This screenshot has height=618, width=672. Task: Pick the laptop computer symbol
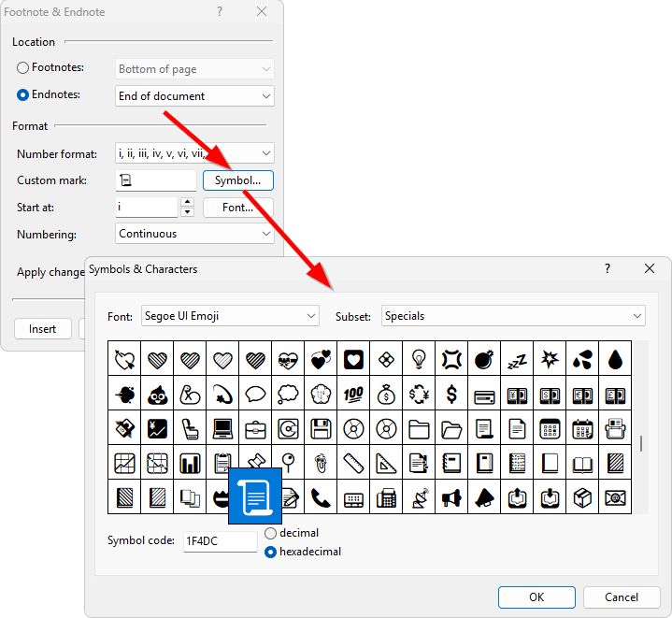tap(222, 428)
